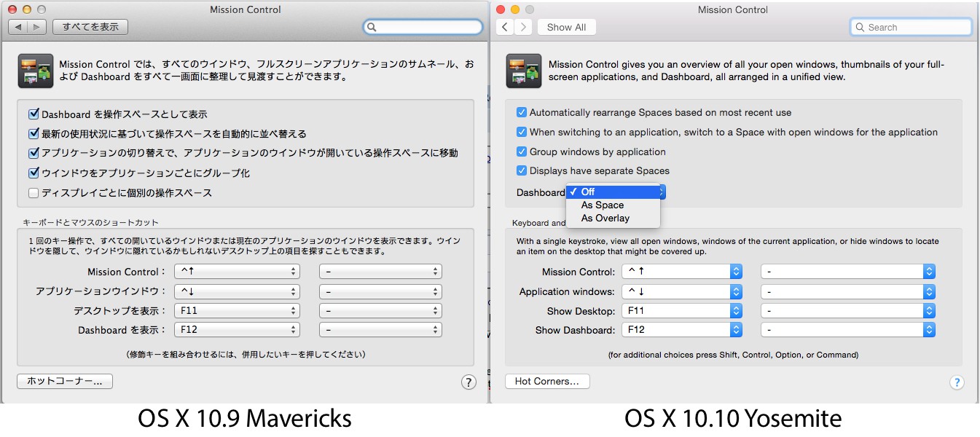
Task: Toggle 'ウインドウをアプリケーションごとにグループ化' checkbox
Action: click(x=34, y=173)
